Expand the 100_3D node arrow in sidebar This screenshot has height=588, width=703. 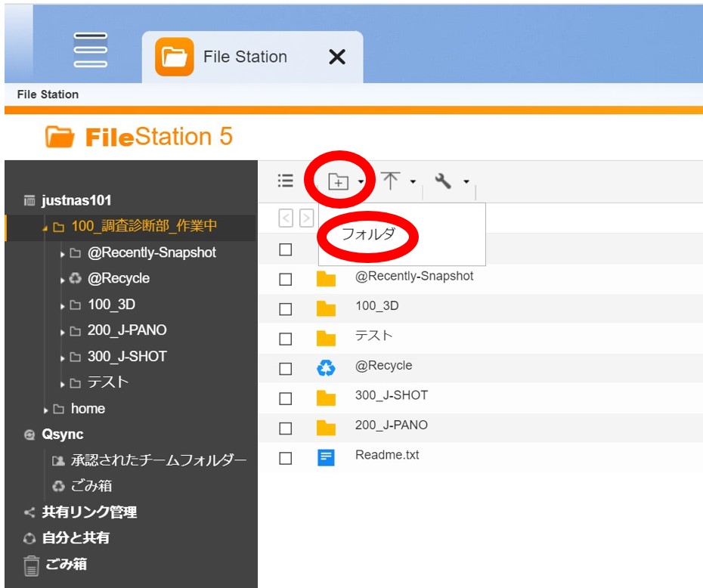pos(62,307)
